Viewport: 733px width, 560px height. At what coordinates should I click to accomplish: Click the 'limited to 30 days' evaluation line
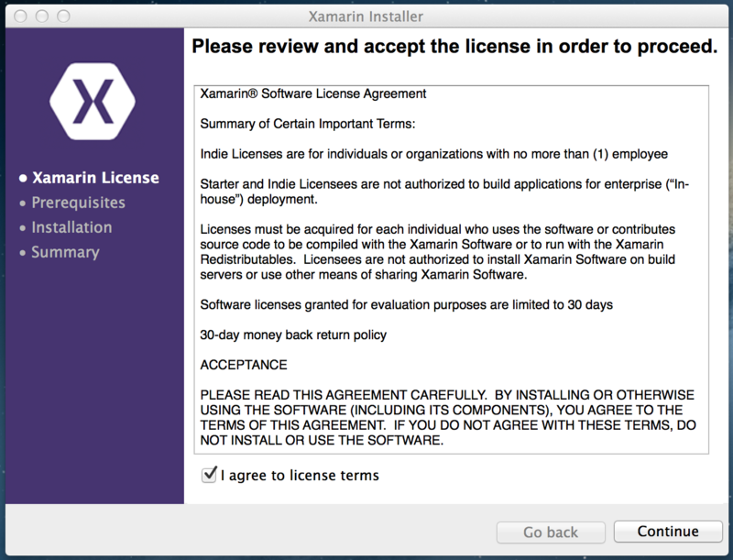406,305
